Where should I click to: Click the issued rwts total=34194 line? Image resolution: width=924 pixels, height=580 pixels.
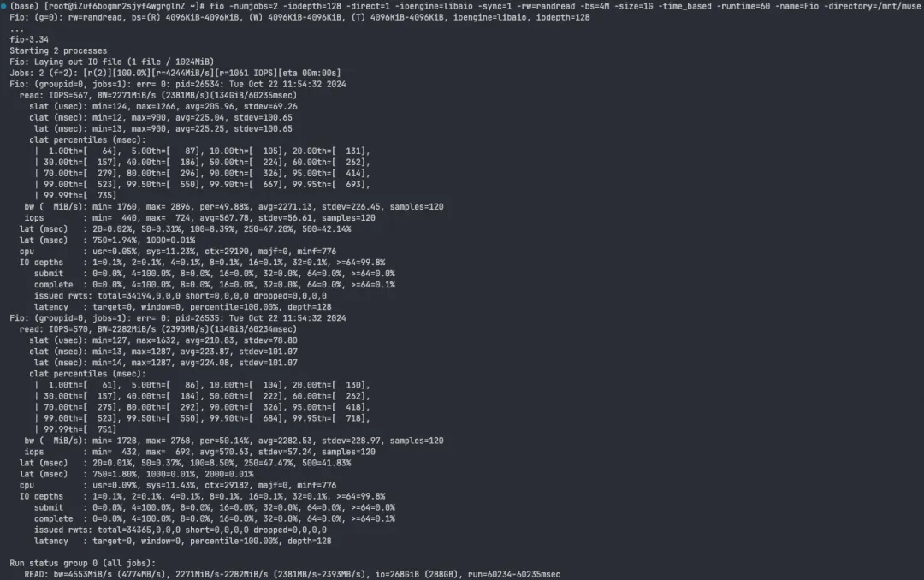(180, 297)
